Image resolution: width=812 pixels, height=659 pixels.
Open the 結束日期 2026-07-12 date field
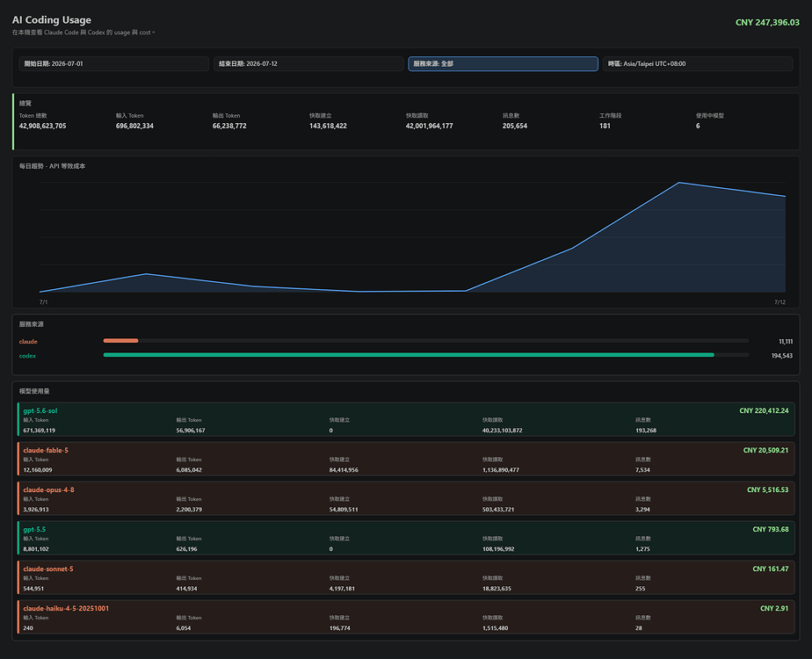(x=308, y=63)
